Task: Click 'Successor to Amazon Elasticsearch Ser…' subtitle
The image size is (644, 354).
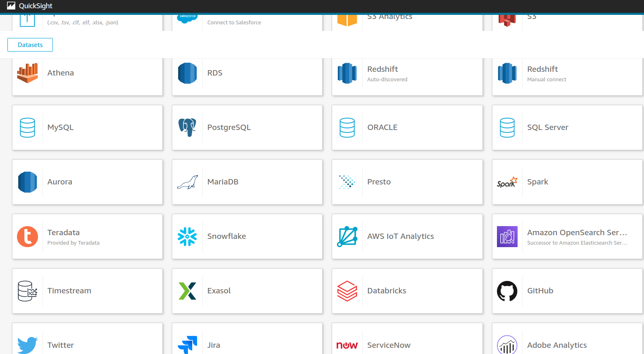Action: [577, 243]
